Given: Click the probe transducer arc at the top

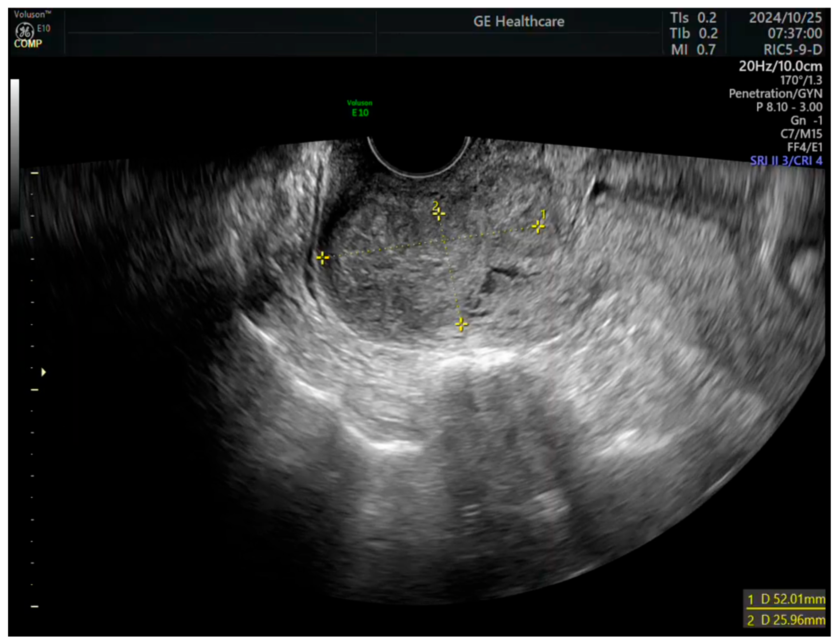Looking at the screenshot, I should (419, 158).
